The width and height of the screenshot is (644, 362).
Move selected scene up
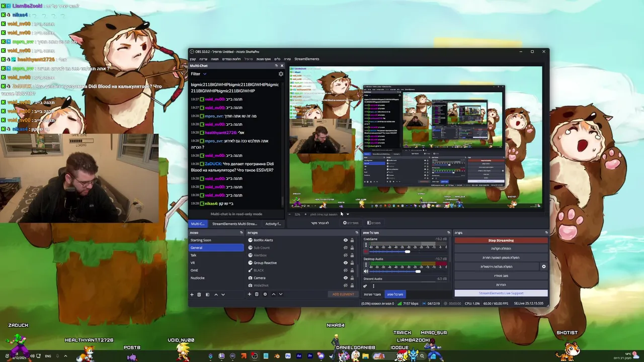click(x=216, y=295)
